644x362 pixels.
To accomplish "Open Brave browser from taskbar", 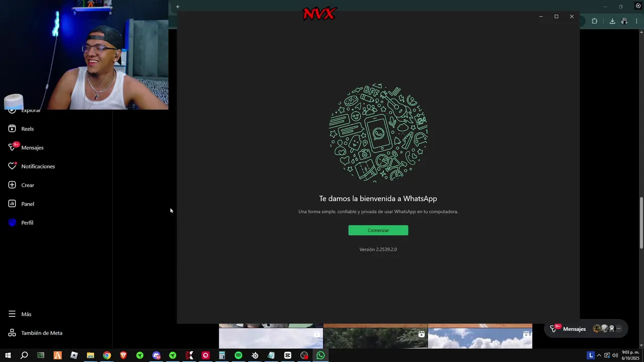I will [x=123, y=355].
